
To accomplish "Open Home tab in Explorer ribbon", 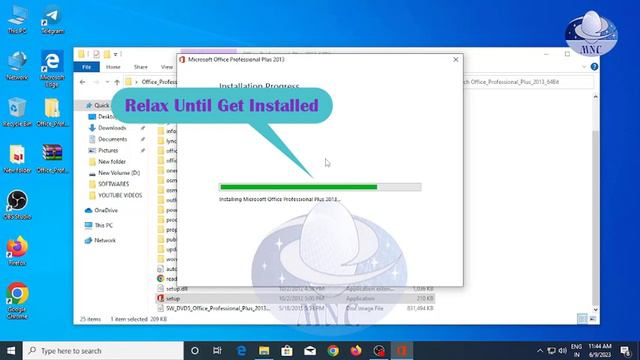I will [x=113, y=67].
